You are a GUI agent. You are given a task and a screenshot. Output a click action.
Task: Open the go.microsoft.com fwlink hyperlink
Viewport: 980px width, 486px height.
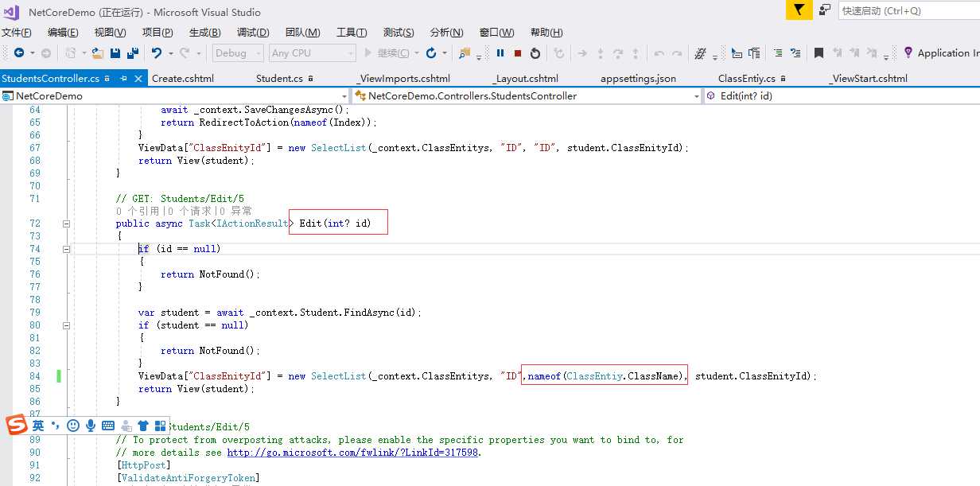[354, 453]
